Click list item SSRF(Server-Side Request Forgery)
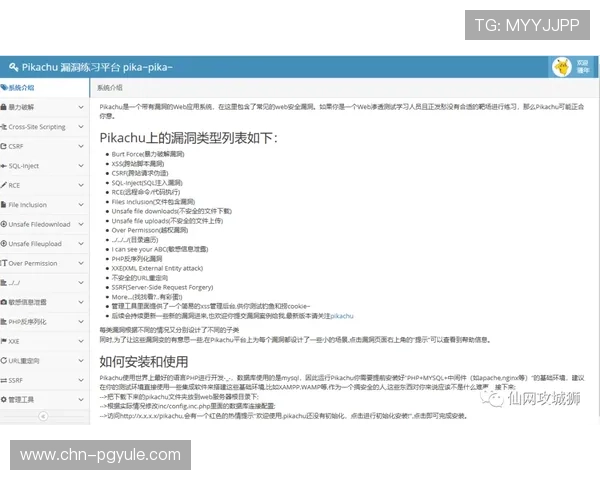Image resolution: width=600 pixels, height=480 pixels. [x=162, y=287]
